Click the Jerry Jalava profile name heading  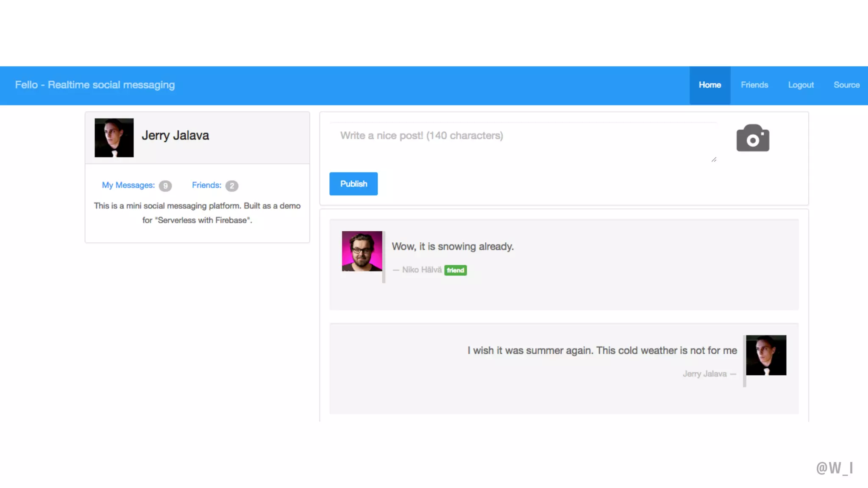pos(175,136)
